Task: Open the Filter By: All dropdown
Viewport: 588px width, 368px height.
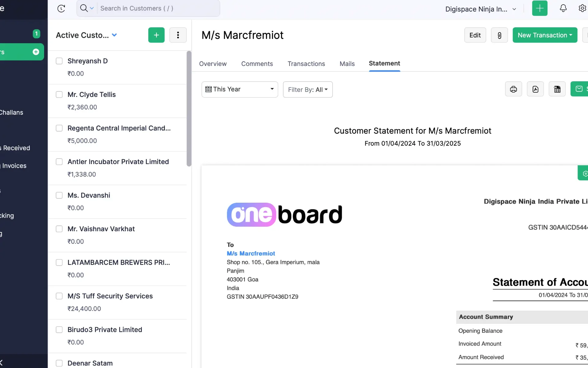Action: tap(308, 90)
